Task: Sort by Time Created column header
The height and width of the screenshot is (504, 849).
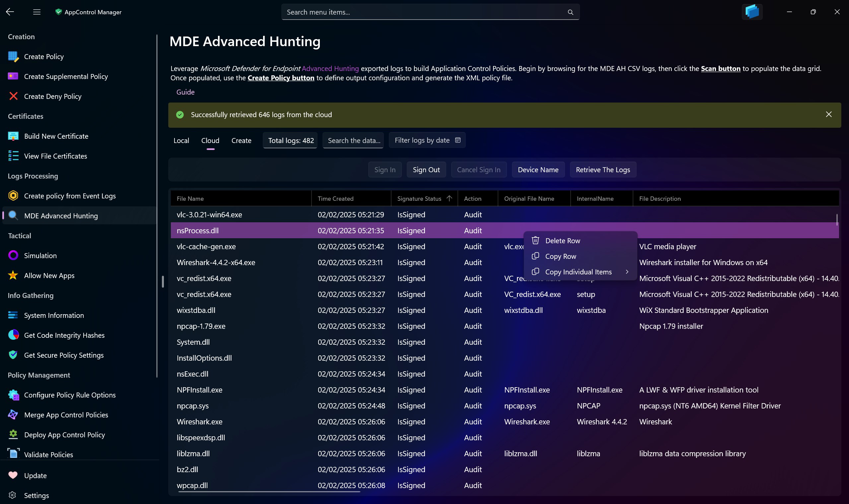Action: (x=351, y=198)
